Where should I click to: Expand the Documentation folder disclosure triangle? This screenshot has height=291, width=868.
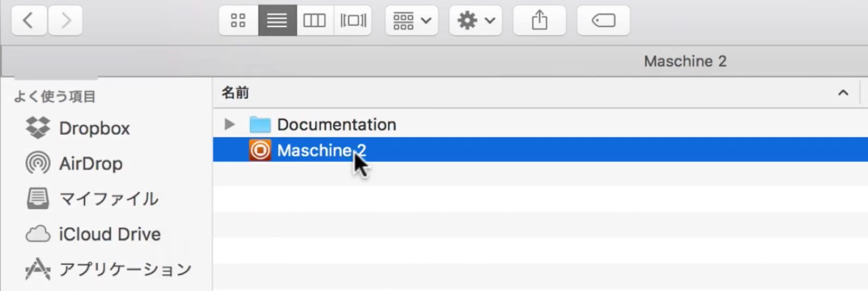[x=230, y=124]
